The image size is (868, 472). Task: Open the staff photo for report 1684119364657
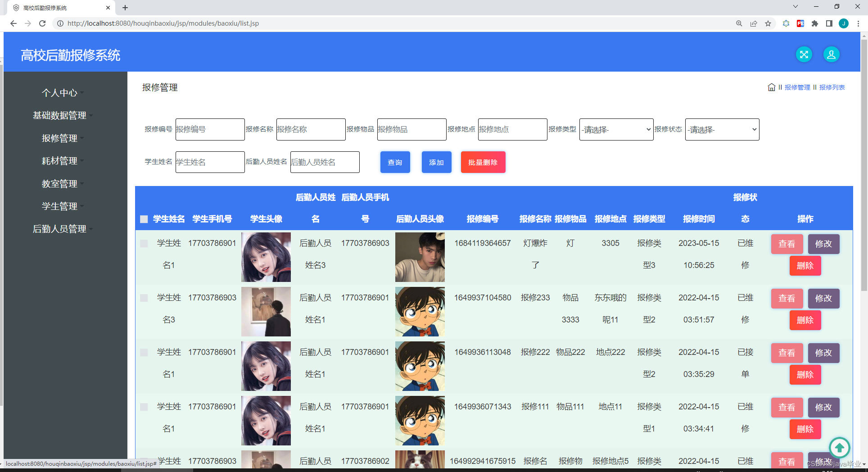(x=420, y=257)
